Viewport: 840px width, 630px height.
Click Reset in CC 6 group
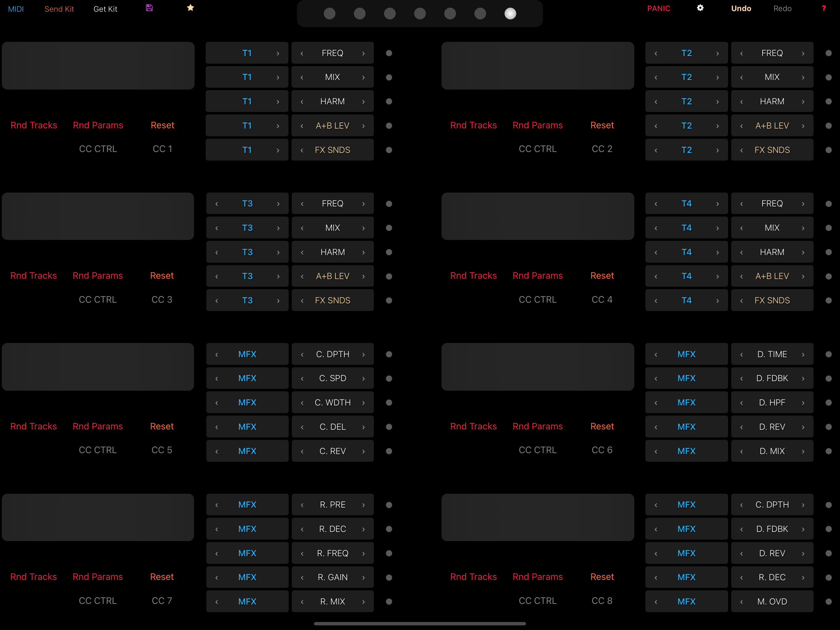tap(602, 426)
